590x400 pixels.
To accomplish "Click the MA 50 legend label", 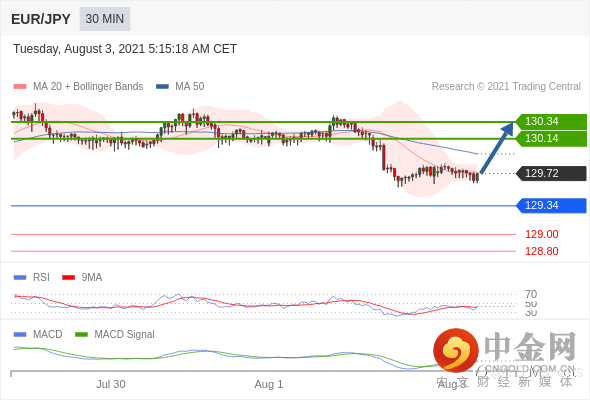I will [x=190, y=87].
